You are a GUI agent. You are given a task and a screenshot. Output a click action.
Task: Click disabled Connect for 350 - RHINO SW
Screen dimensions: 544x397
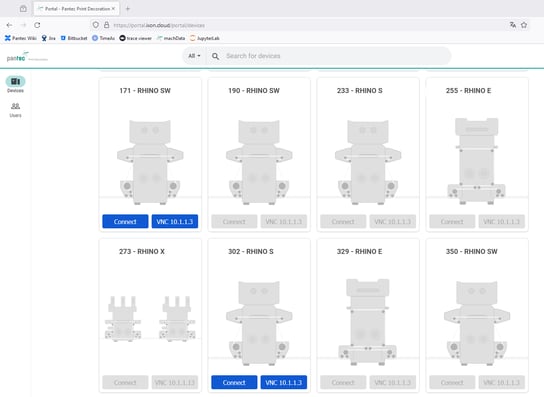[452, 382]
